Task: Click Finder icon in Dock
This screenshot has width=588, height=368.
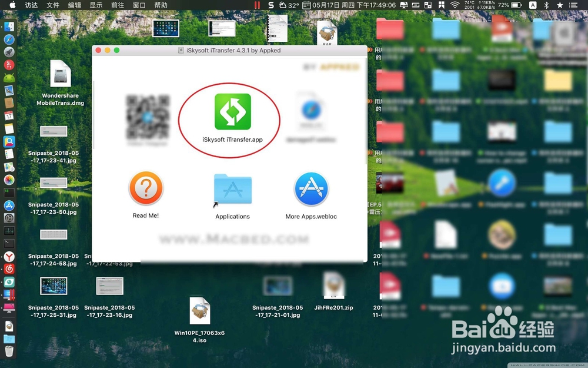Action: coord(9,26)
